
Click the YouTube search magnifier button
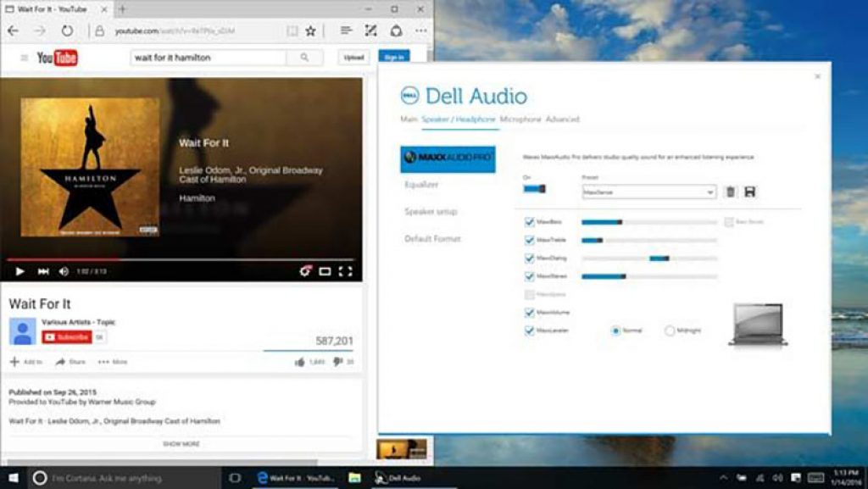(x=304, y=58)
